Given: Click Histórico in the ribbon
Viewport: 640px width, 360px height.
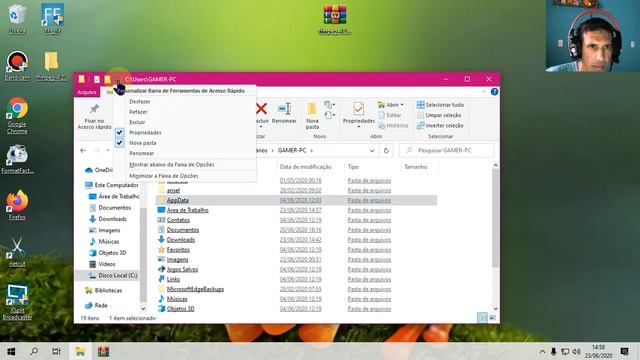Looking at the screenshot, I should coord(393,126).
